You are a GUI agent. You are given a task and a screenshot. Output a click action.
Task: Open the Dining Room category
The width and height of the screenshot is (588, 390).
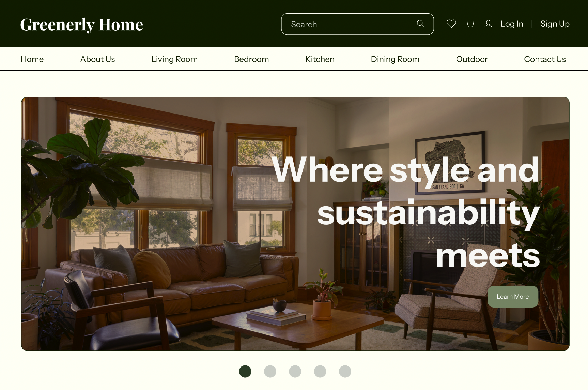click(x=395, y=59)
